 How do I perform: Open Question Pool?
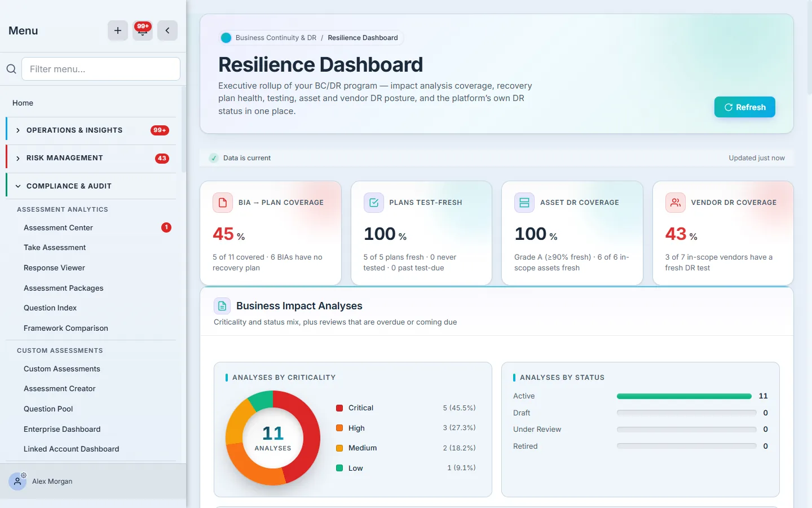pos(48,409)
